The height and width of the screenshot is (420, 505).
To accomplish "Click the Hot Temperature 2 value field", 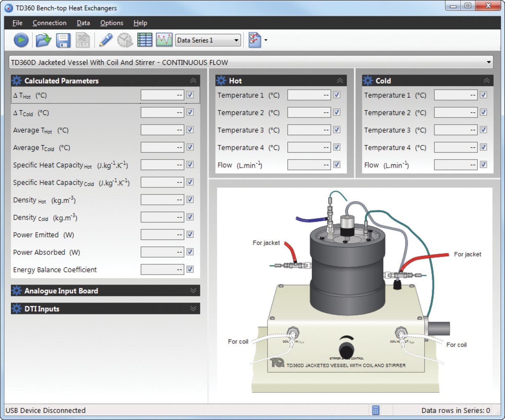I will click(x=309, y=112).
